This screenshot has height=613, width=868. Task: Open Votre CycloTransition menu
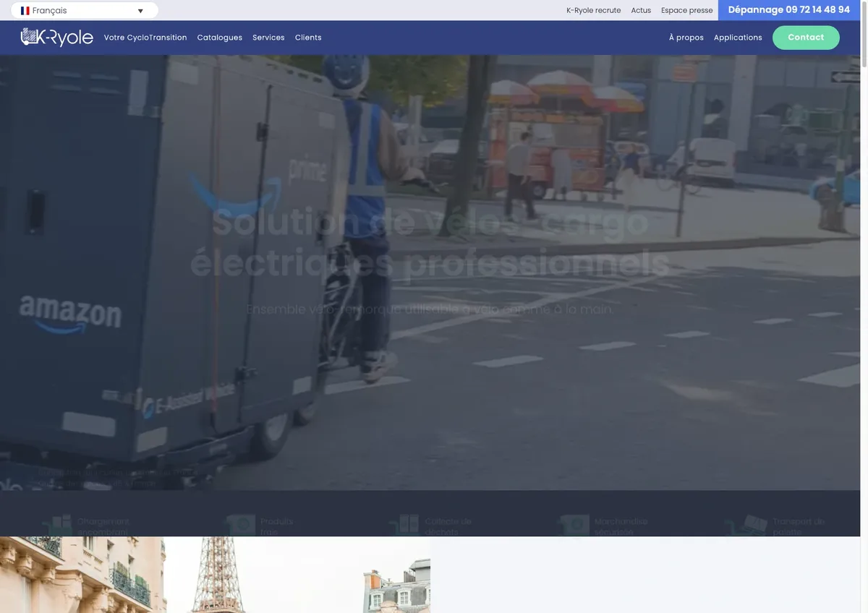click(145, 38)
